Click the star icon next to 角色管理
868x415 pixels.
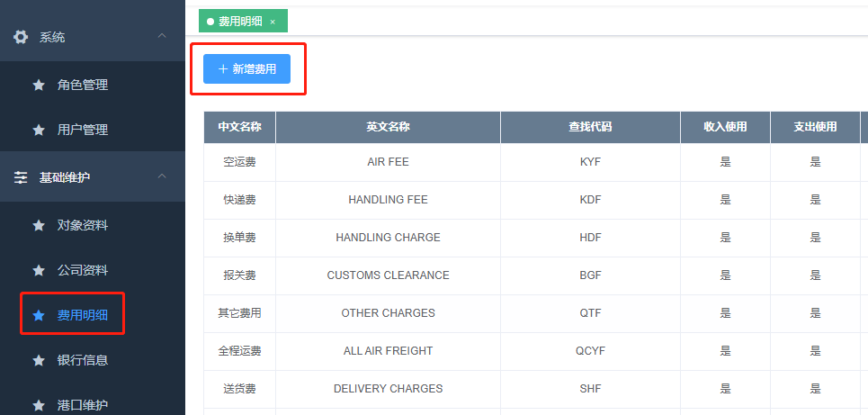tap(39, 85)
